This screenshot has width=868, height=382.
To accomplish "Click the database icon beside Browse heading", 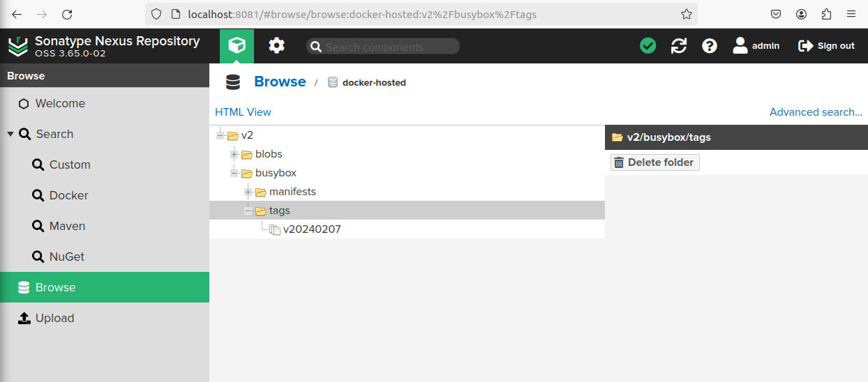I will click(233, 82).
